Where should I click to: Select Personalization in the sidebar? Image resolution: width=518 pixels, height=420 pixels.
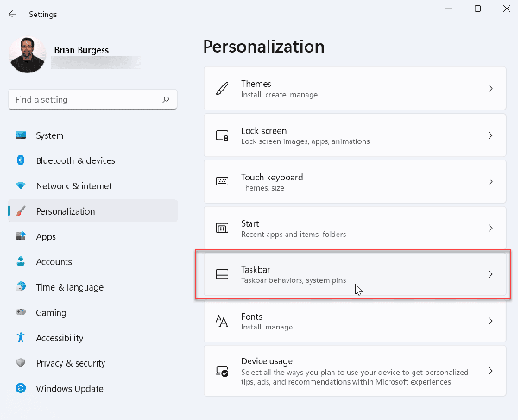[92, 210]
